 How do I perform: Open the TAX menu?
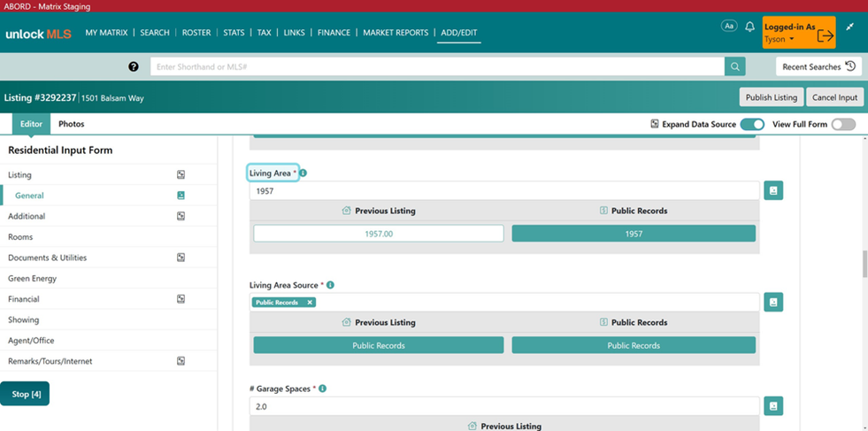coord(264,33)
